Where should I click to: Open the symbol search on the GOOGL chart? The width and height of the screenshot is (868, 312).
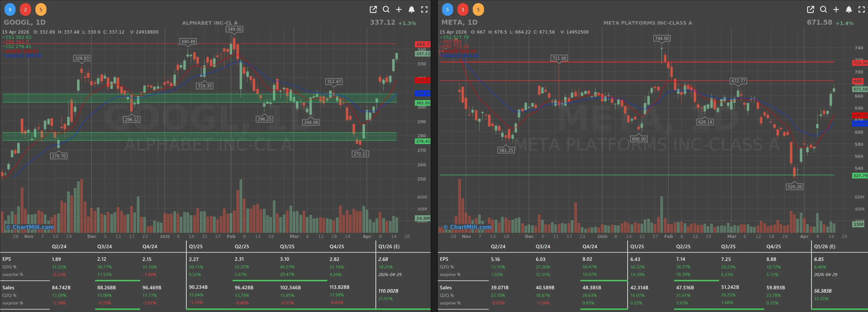point(386,9)
